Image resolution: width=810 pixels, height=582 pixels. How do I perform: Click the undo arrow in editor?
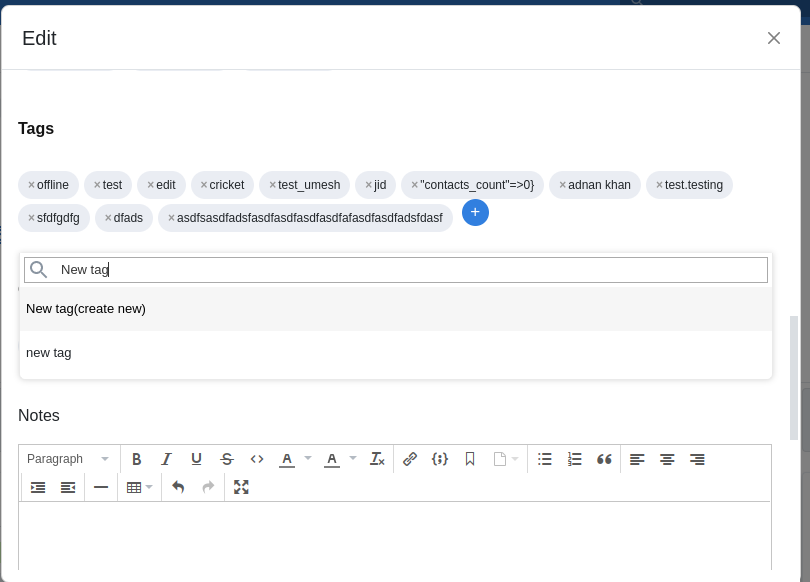pyautogui.click(x=178, y=487)
